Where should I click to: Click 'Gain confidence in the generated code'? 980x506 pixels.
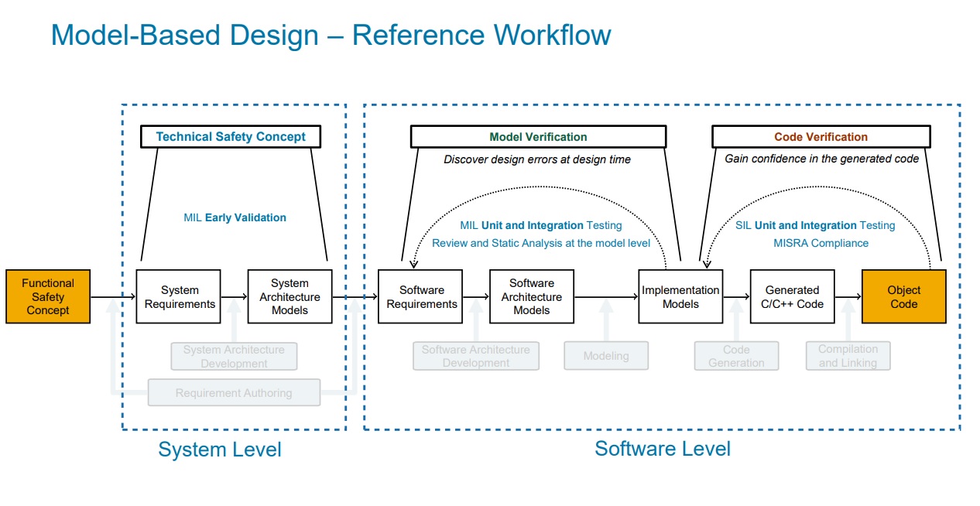[821, 159]
